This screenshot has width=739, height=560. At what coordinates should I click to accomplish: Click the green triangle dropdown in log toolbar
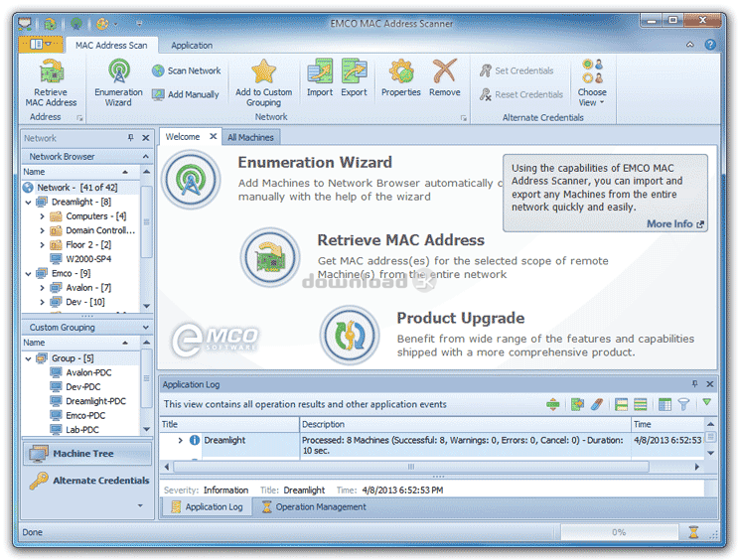click(x=706, y=403)
